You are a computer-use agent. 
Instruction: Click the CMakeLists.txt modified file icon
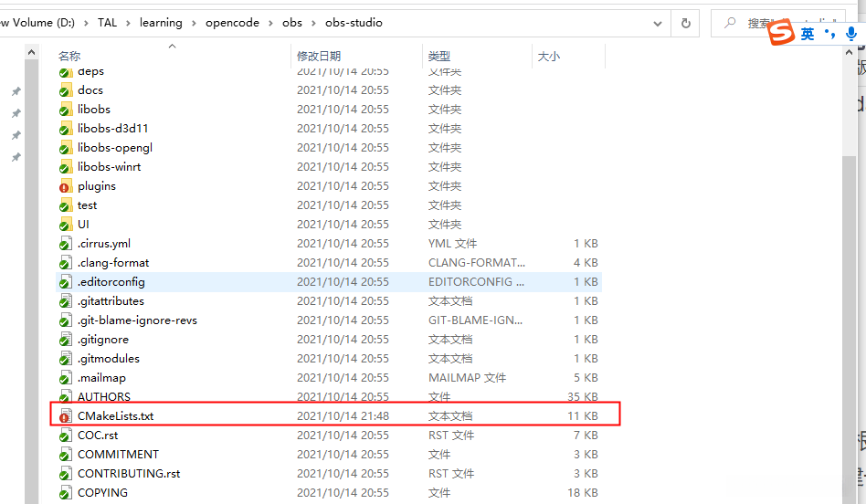(66, 416)
